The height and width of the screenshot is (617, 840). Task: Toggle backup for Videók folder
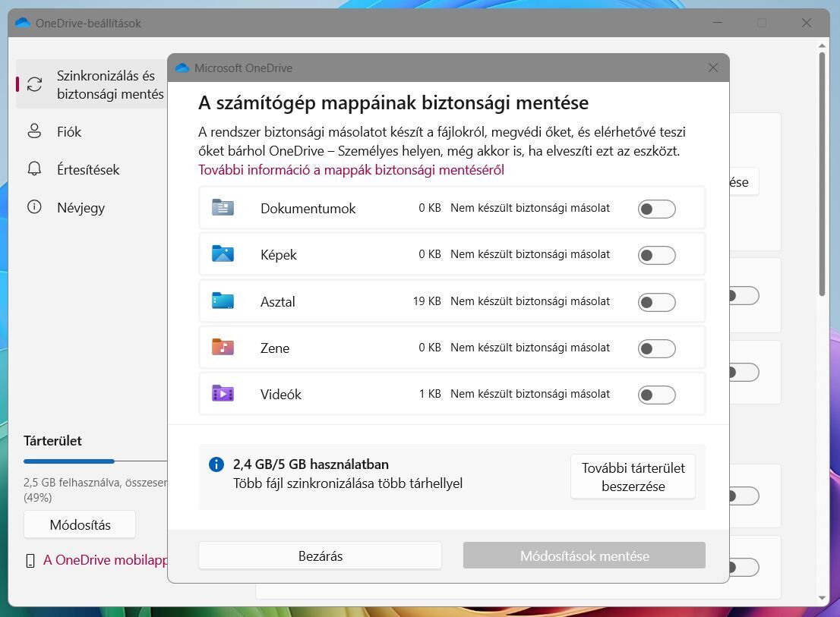tap(656, 395)
